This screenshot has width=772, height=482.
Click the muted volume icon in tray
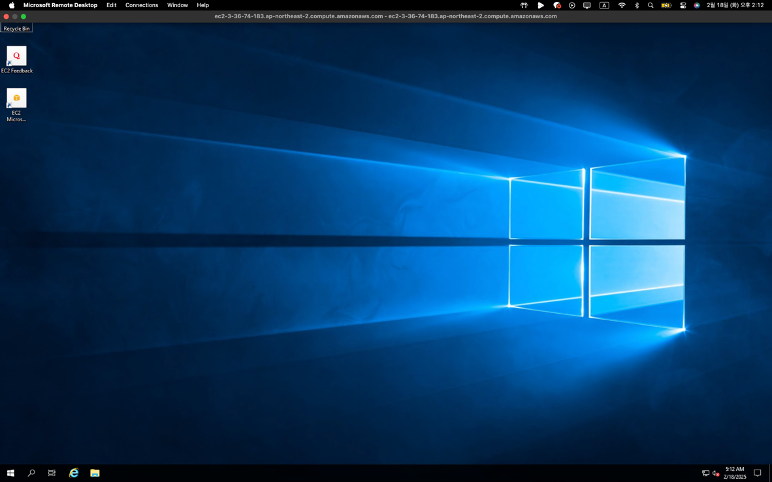tap(715, 473)
